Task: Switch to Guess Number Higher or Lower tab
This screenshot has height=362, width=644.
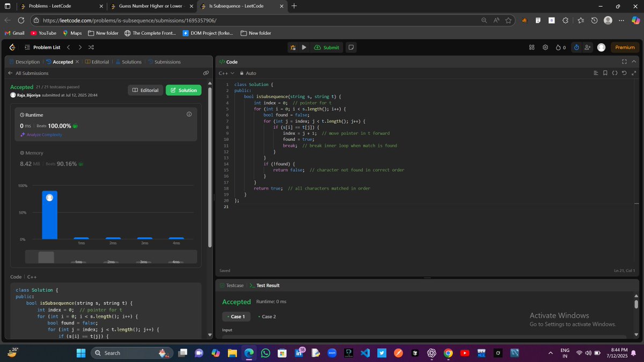Action: (x=152, y=6)
